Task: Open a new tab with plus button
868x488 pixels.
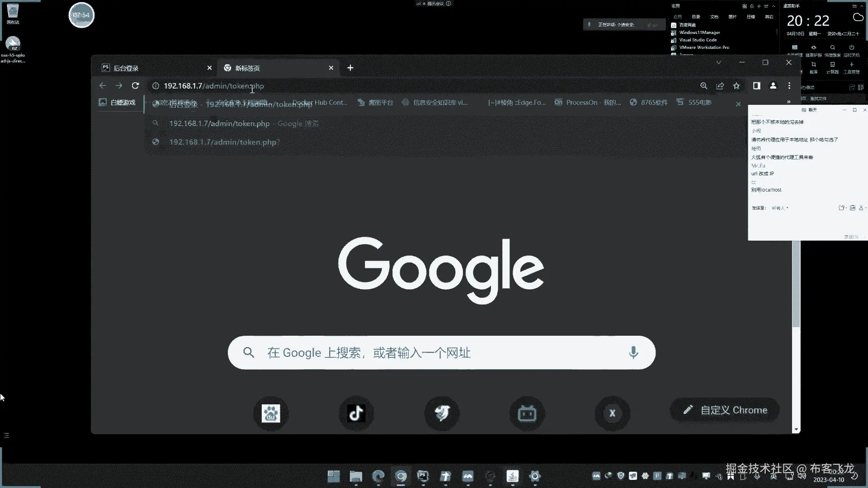Action: [350, 68]
